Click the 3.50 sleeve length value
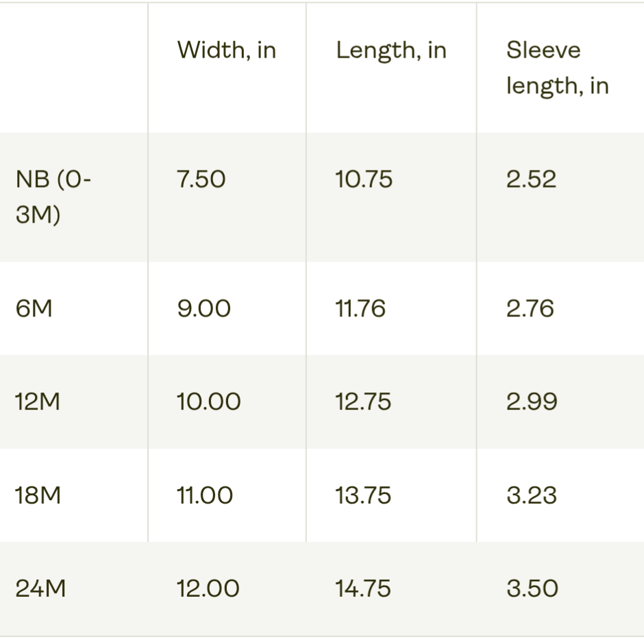Screen dimensions: 644x644 pyautogui.click(x=532, y=589)
